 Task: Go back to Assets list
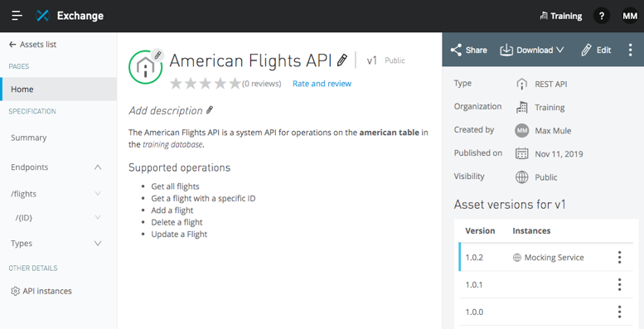[32, 45]
